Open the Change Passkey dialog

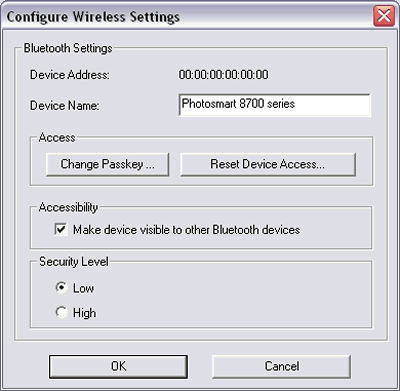pyautogui.click(x=107, y=164)
